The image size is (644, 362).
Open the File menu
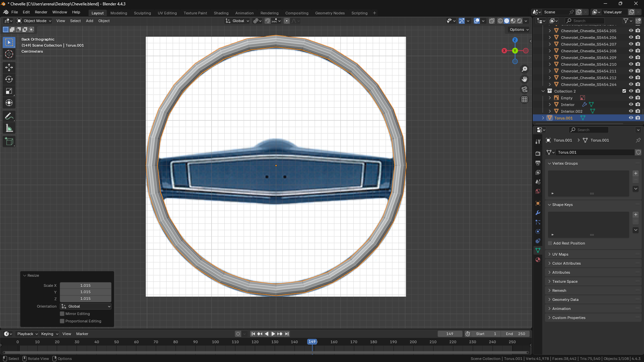[x=14, y=12]
